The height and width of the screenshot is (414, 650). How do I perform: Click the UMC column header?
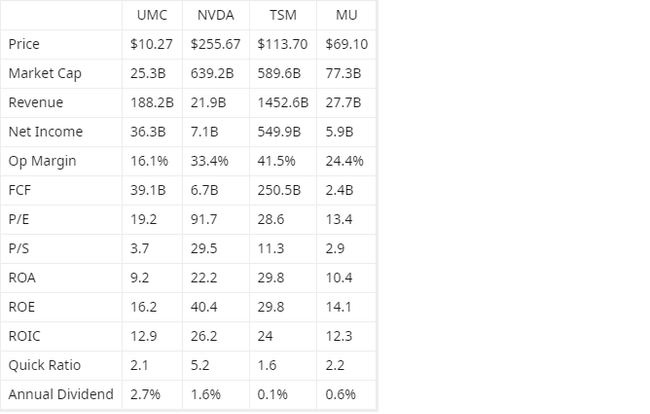pos(152,16)
